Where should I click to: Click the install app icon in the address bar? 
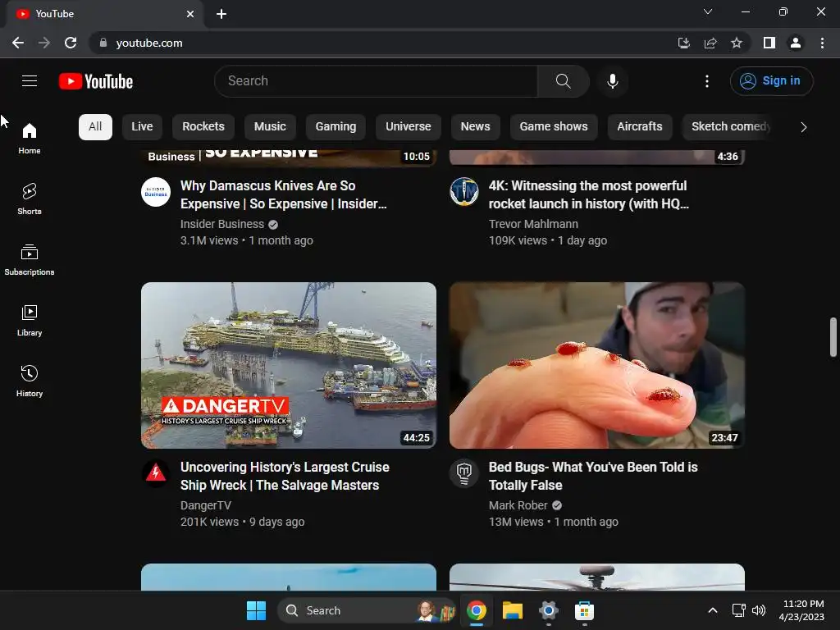click(683, 43)
